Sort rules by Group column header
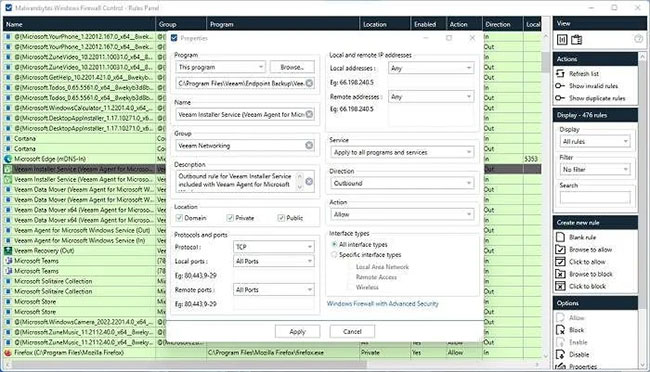The image size is (650, 372). pos(181,24)
